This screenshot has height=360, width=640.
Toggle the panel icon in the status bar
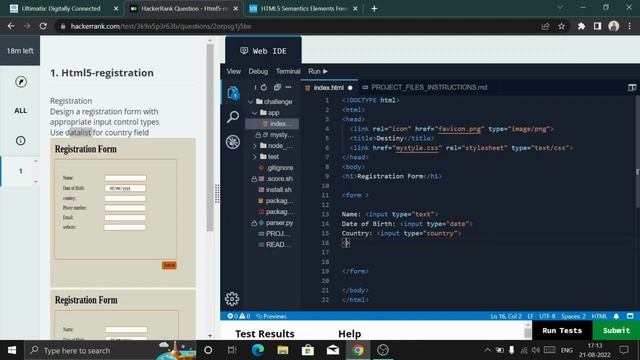click(x=630, y=316)
